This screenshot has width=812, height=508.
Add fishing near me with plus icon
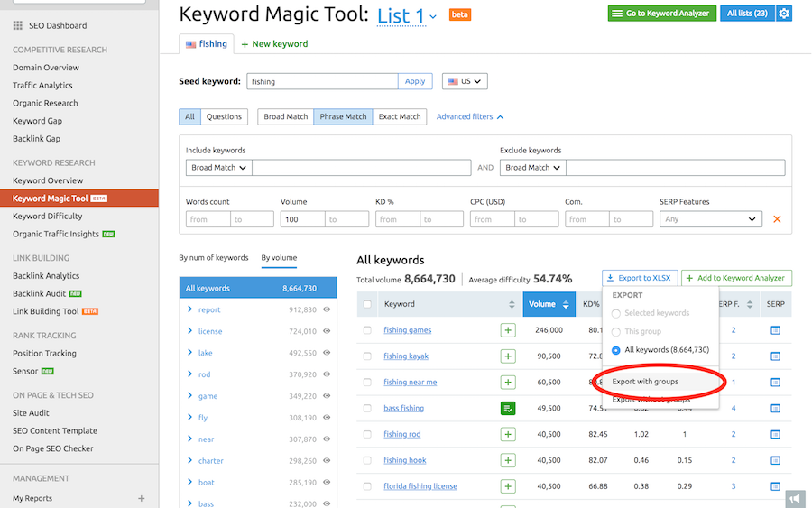507,383
